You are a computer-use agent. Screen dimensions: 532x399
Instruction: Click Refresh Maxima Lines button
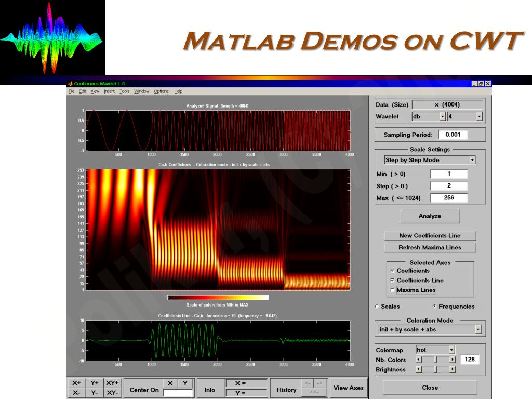pos(430,247)
